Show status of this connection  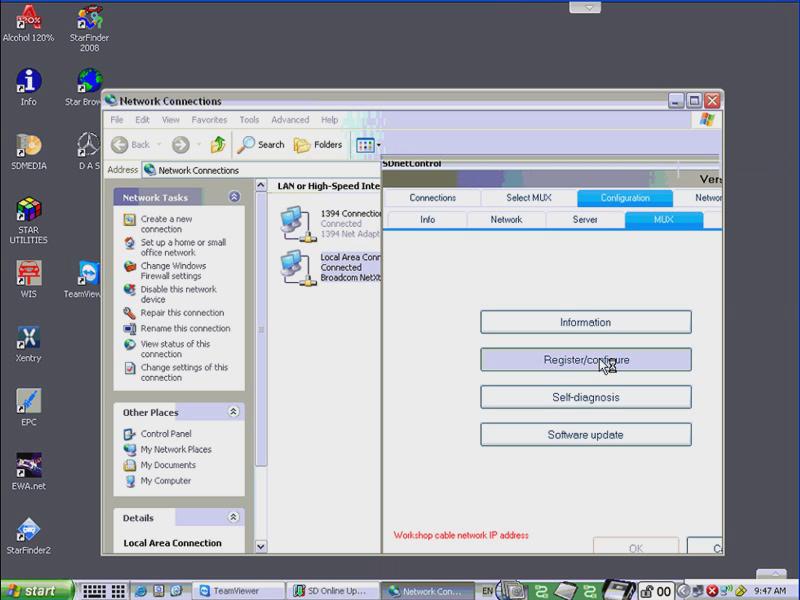tap(178, 347)
